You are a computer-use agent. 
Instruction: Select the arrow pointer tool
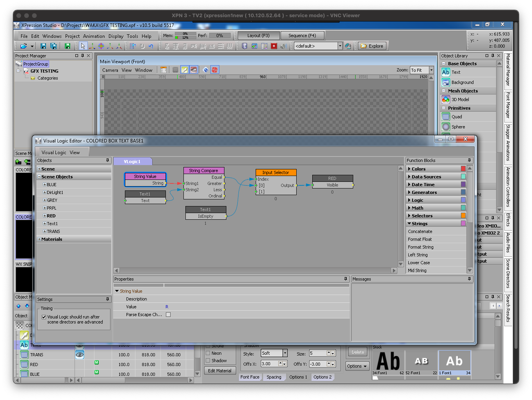[83, 46]
